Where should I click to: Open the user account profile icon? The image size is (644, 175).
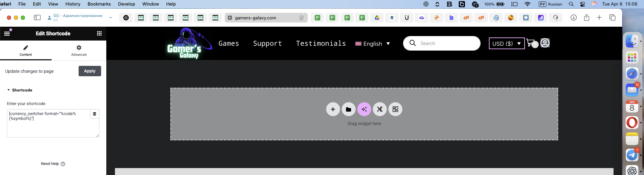pos(545,43)
